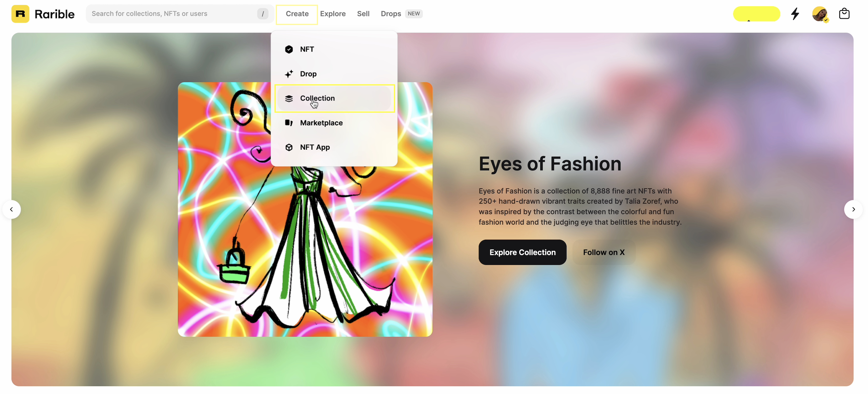Click the Follow on X button

(x=604, y=252)
